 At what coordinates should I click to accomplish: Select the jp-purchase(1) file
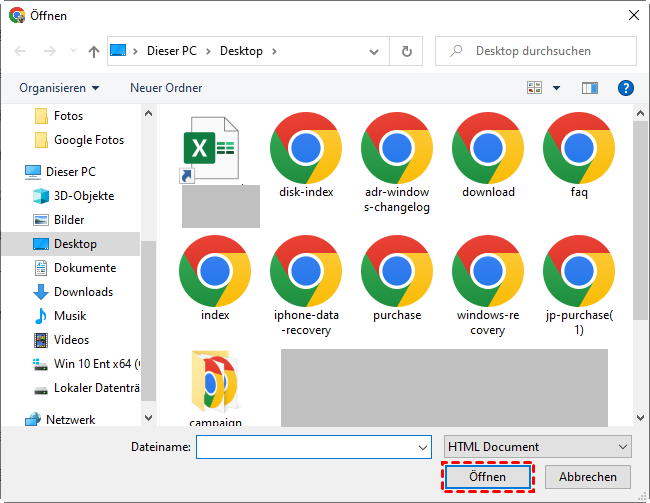point(579,271)
